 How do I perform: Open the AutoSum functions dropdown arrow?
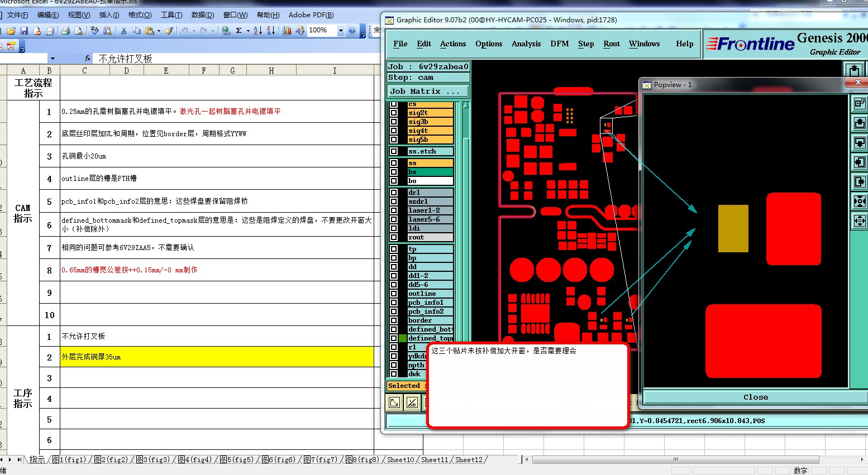point(248,31)
